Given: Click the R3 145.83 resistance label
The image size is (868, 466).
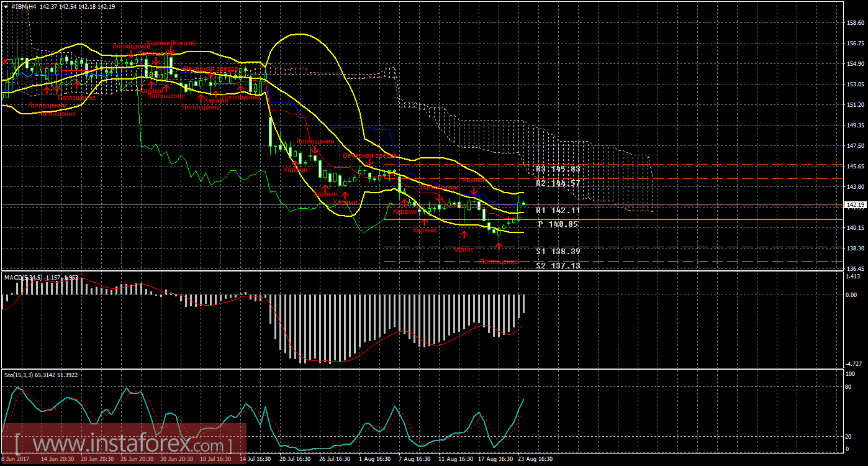Looking at the screenshot, I should [558, 169].
